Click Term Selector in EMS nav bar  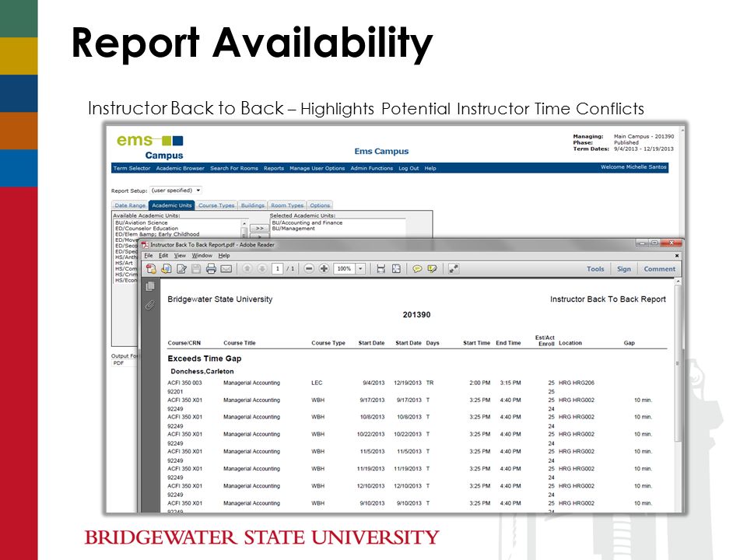tap(132, 168)
